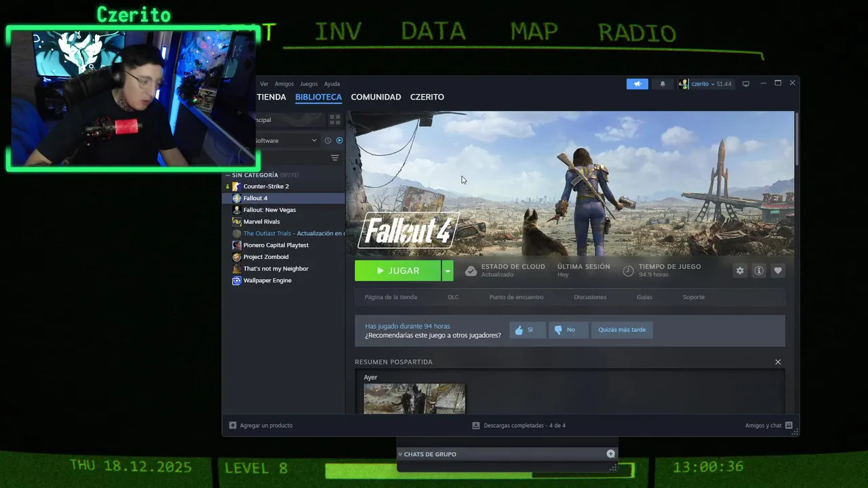Click the Fallout 4 logo image
Image resolution: width=868 pixels, height=488 pixels.
point(408,230)
